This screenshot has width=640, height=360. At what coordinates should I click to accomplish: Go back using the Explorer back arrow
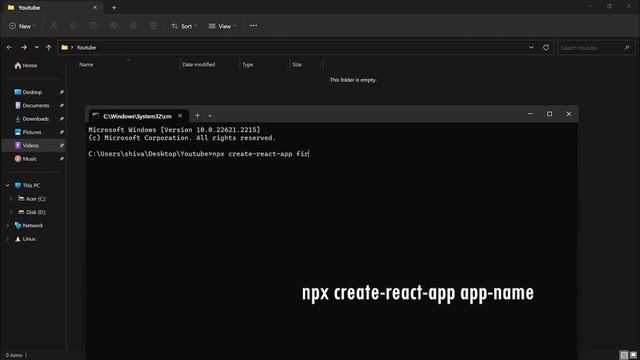click(x=9, y=47)
